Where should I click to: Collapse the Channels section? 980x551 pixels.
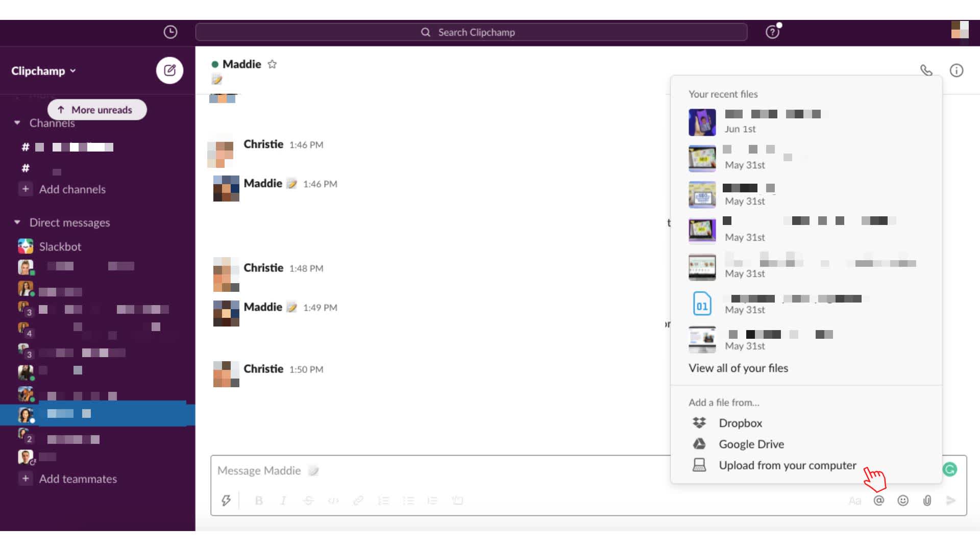17,123
